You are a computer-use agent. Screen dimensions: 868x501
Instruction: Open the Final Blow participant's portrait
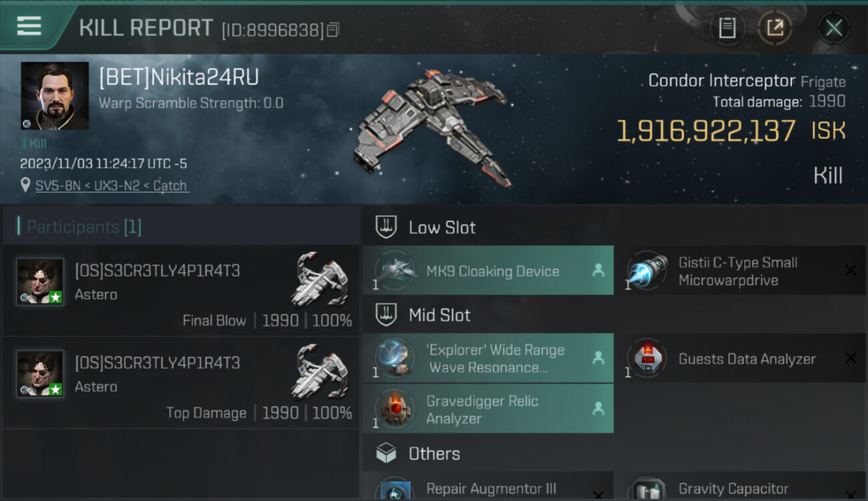tap(40, 282)
